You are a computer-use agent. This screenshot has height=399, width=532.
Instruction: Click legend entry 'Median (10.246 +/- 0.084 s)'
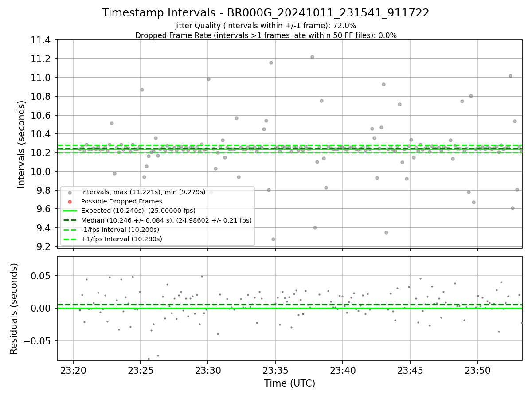coord(166,220)
